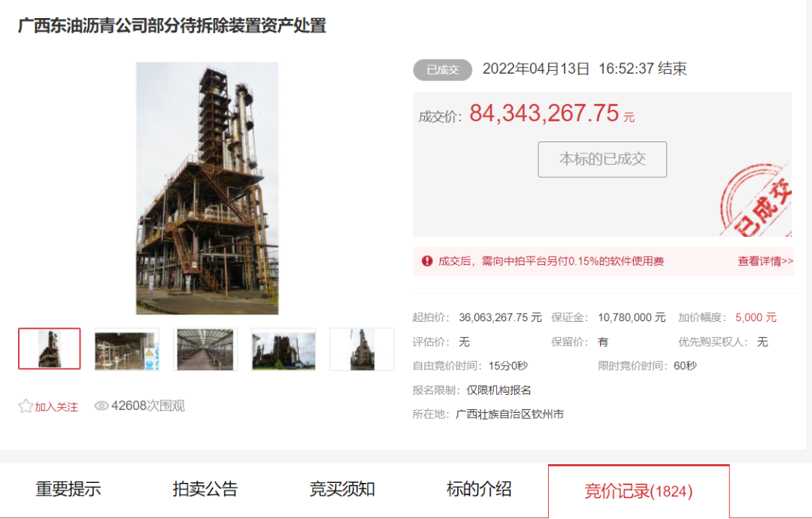Image resolution: width=812 pixels, height=519 pixels.
Task: Select the second thumbnail with warning signs
Action: (127, 349)
